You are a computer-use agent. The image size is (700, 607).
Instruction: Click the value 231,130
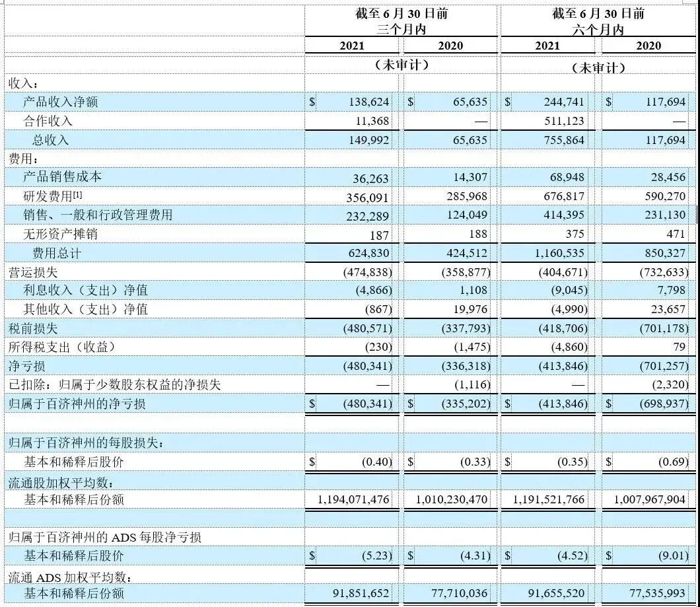665,215
